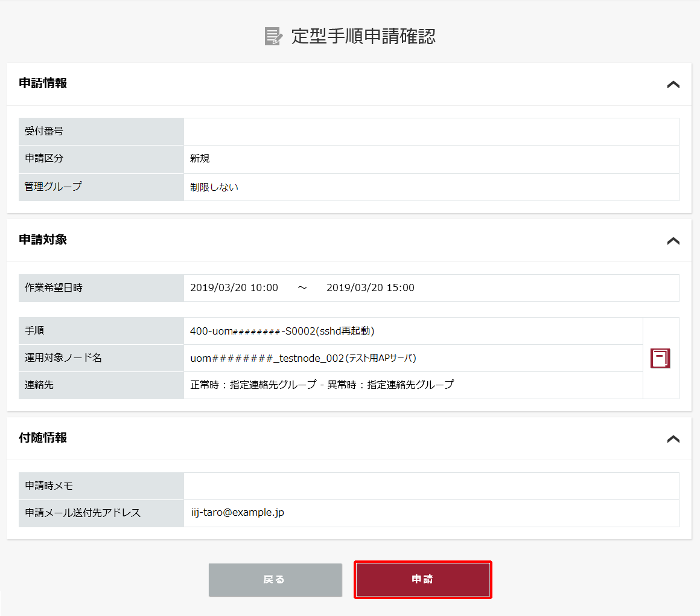Click the 指定連絡先グループ contact value
This screenshot has height=616, width=700.
(322, 385)
